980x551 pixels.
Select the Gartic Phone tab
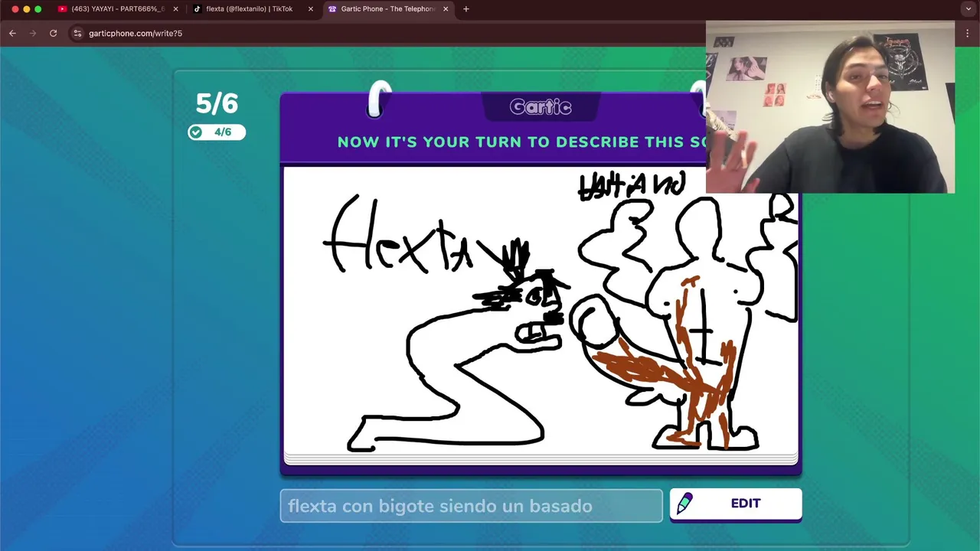pyautogui.click(x=387, y=9)
